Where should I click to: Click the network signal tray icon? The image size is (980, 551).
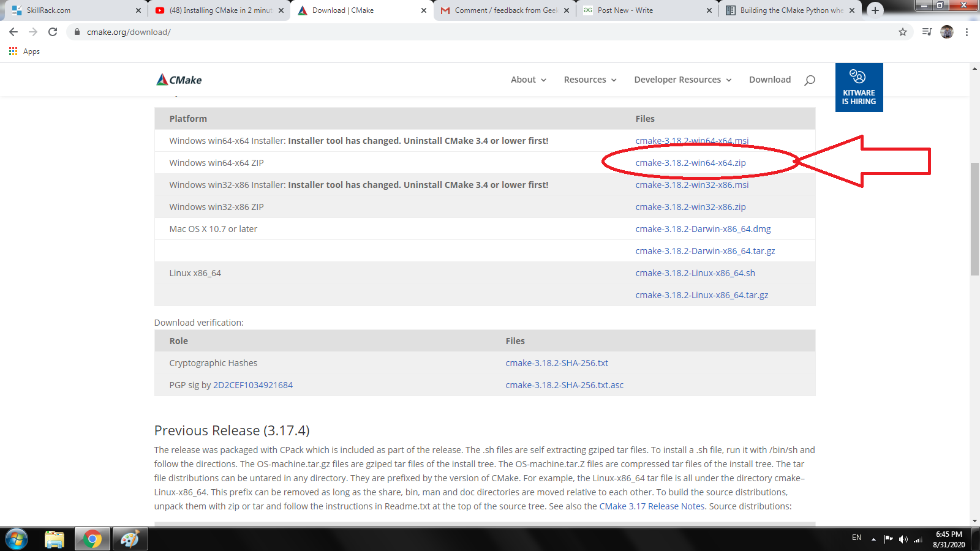pyautogui.click(x=918, y=539)
